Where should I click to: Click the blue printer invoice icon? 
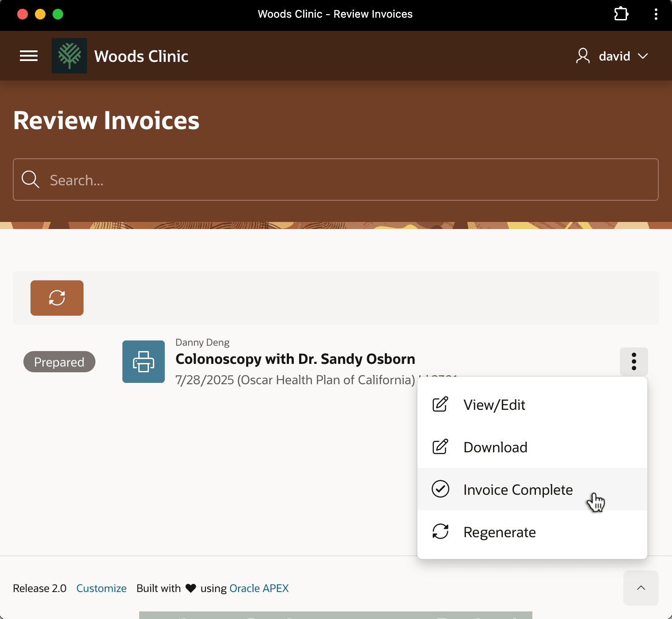(x=144, y=362)
